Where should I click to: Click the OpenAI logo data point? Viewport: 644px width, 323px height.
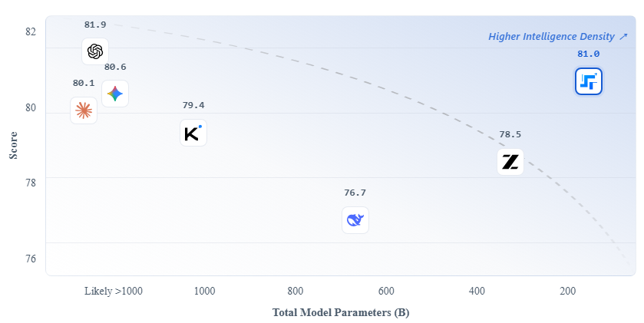(95, 51)
